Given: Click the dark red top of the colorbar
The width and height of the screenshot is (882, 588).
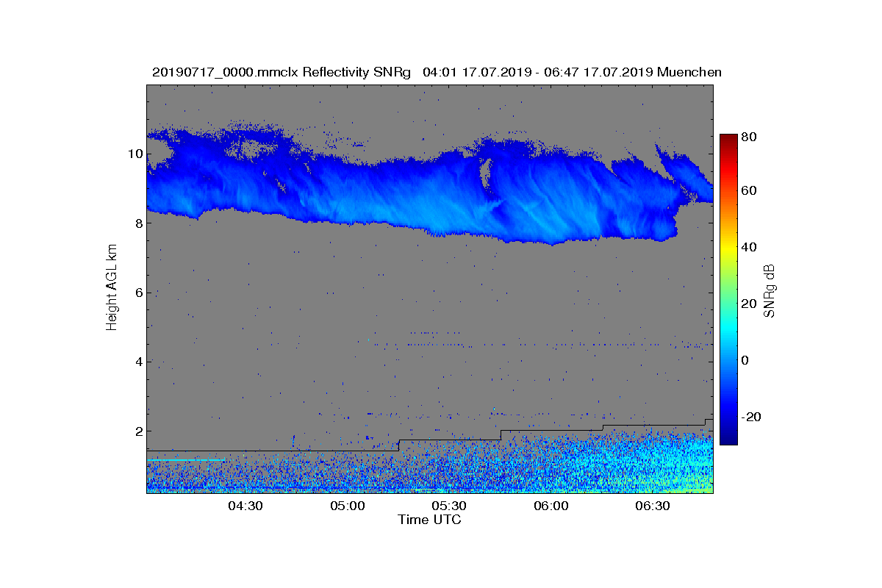Looking at the screenshot, I should pyautogui.click(x=728, y=138).
